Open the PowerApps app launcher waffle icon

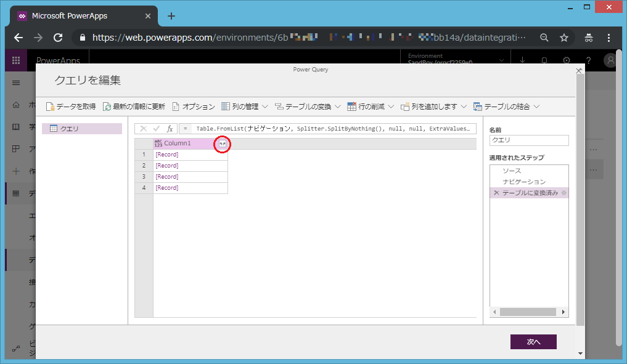click(x=16, y=60)
